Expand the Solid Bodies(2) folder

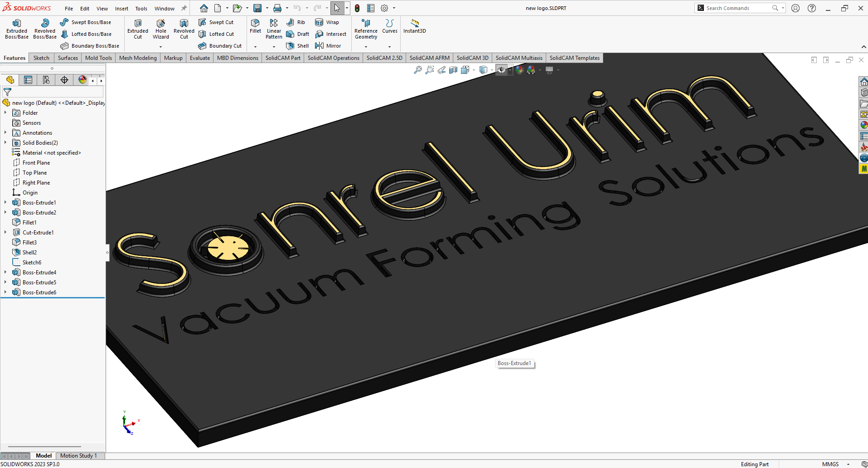tap(5, 143)
